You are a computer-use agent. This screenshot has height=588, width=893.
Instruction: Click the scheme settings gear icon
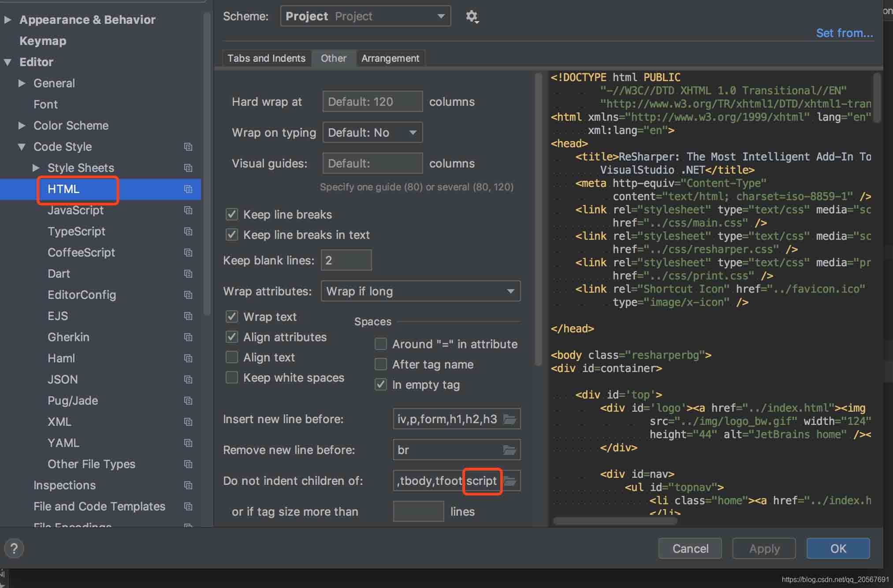click(x=472, y=16)
